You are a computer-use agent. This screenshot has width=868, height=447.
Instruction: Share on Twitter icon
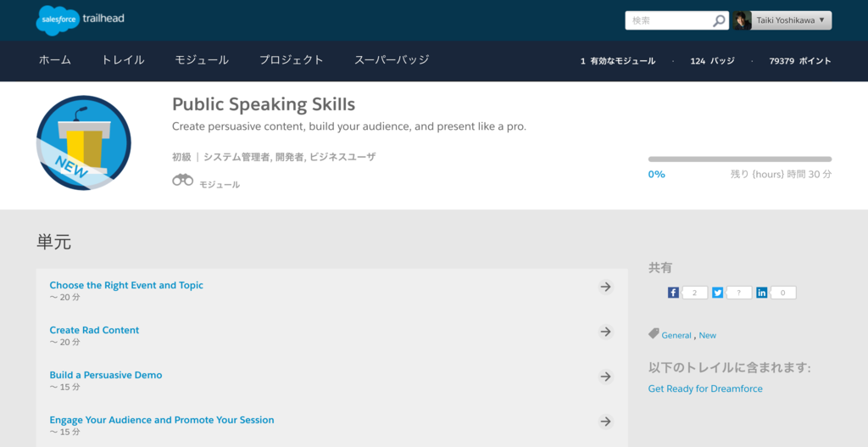click(717, 293)
